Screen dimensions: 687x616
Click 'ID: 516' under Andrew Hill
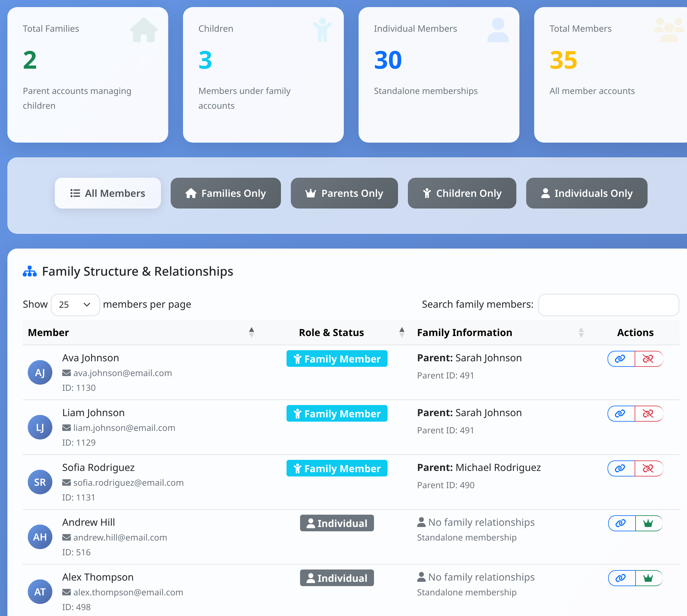coord(76,552)
